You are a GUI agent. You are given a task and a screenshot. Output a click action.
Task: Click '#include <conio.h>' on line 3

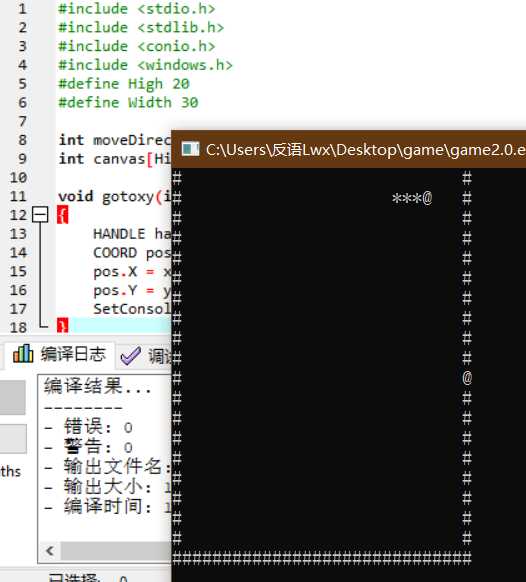(137, 46)
